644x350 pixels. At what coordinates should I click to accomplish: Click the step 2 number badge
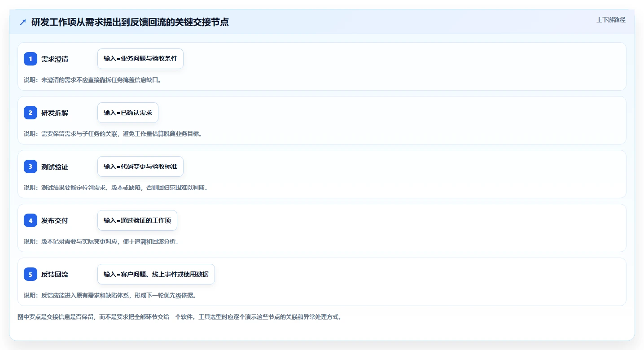(31, 113)
